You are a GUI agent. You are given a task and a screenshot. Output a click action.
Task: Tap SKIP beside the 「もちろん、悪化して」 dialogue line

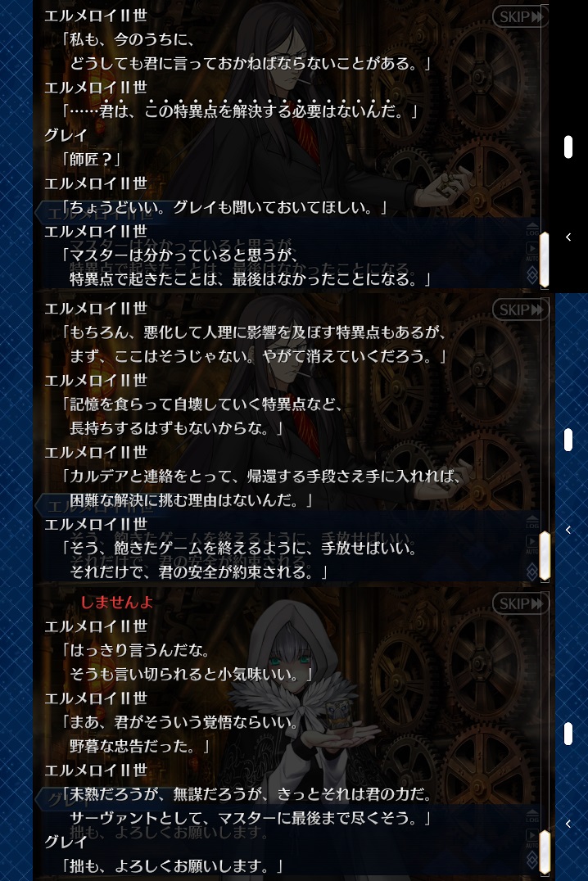pyautogui.click(x=520, y=310)
